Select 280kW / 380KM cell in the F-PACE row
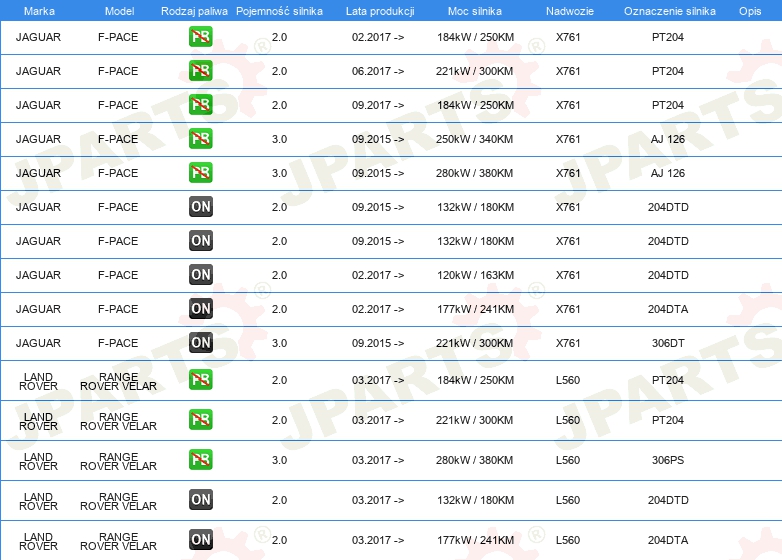This screenshot has width=782, height=560. coord(474,173)
